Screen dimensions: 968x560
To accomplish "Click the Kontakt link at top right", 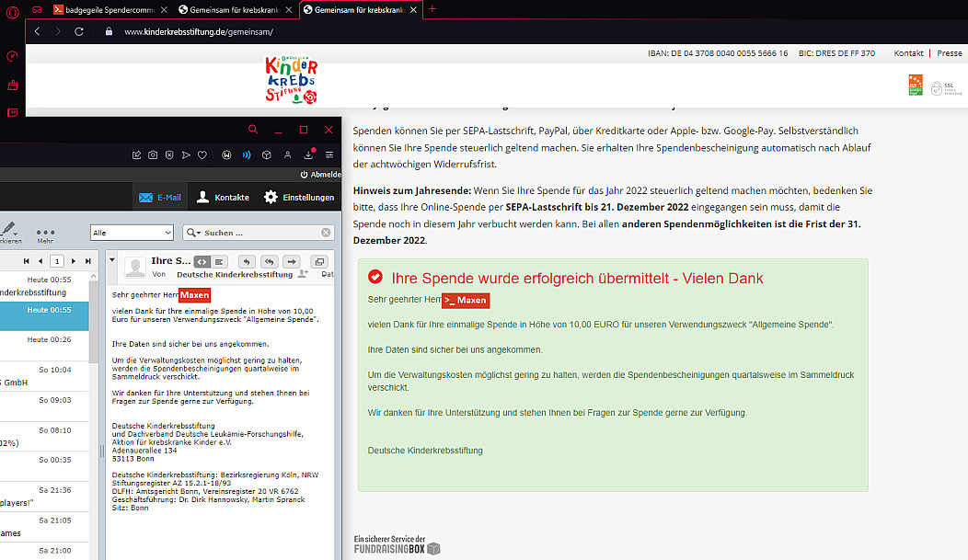I will 908,53.
